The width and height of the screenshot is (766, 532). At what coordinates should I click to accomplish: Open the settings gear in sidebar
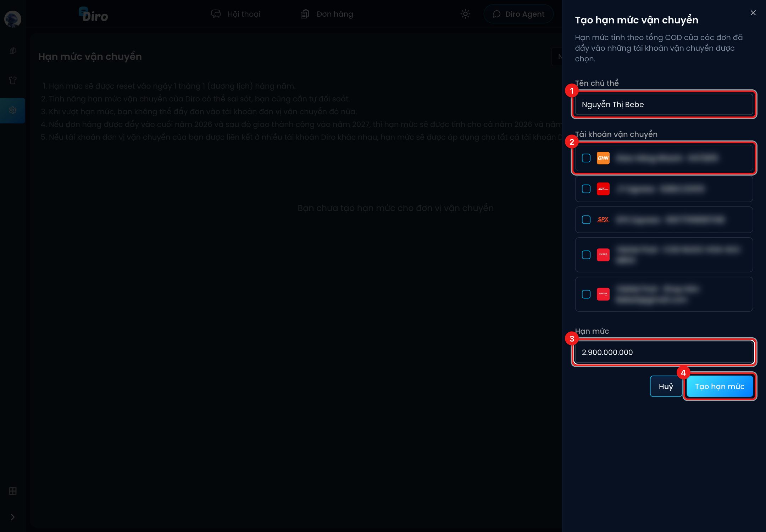[13, 110]
